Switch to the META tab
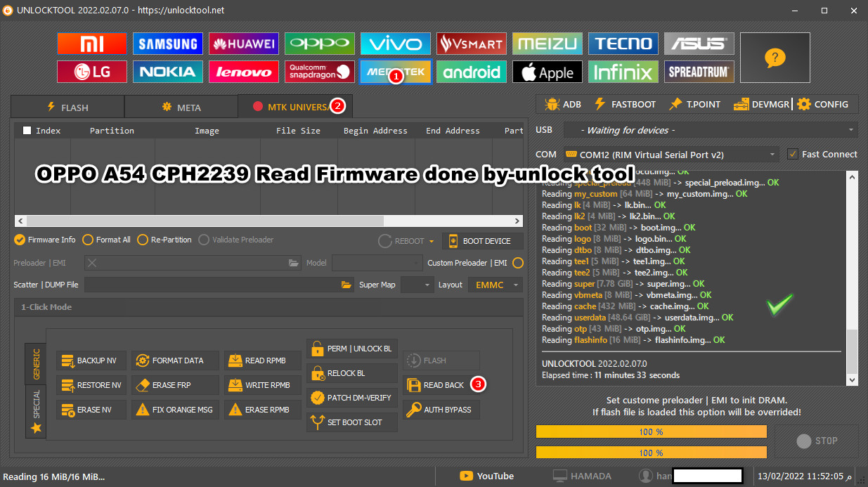The height and width of the screenshot is (487, 868). point(181,108)
